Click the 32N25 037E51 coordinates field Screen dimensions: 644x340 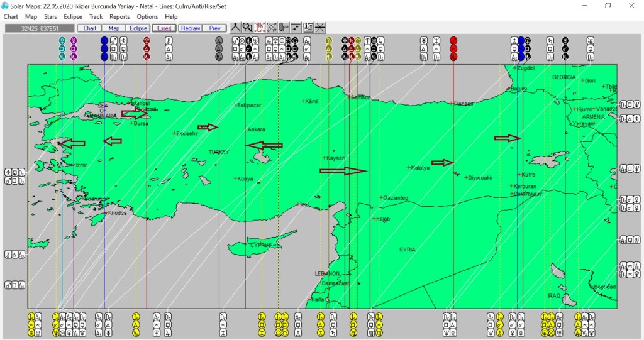coord(39,28)
